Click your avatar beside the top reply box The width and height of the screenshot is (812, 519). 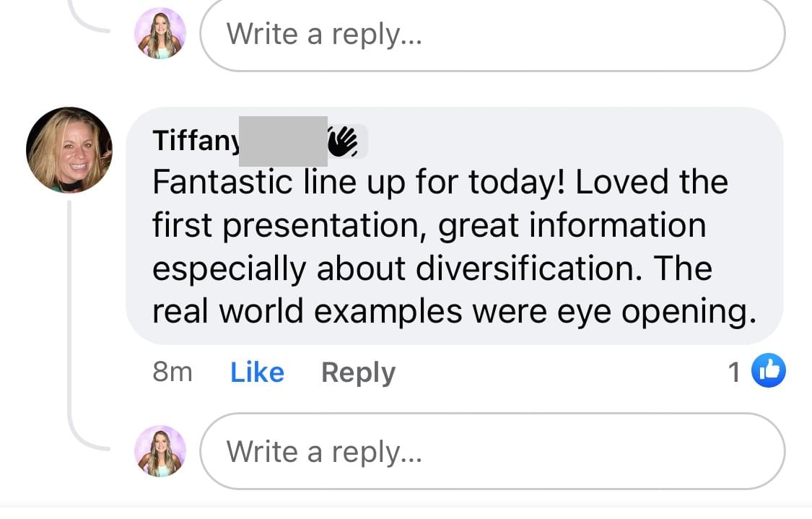(x=160, y=34)
